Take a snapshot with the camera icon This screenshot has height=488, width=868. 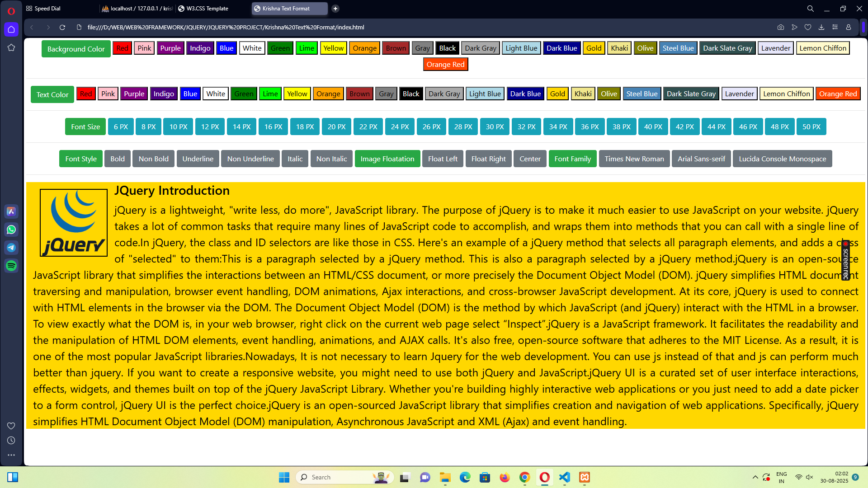(781, 28)
